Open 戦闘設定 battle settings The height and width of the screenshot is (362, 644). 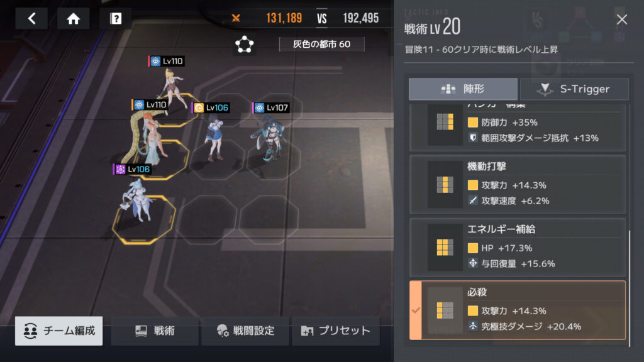245,331
